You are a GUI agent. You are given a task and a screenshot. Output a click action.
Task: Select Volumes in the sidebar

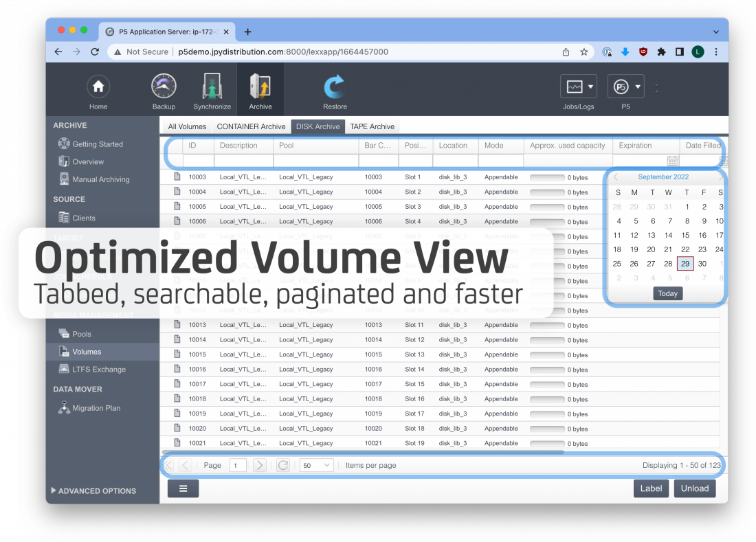(102, 352)
